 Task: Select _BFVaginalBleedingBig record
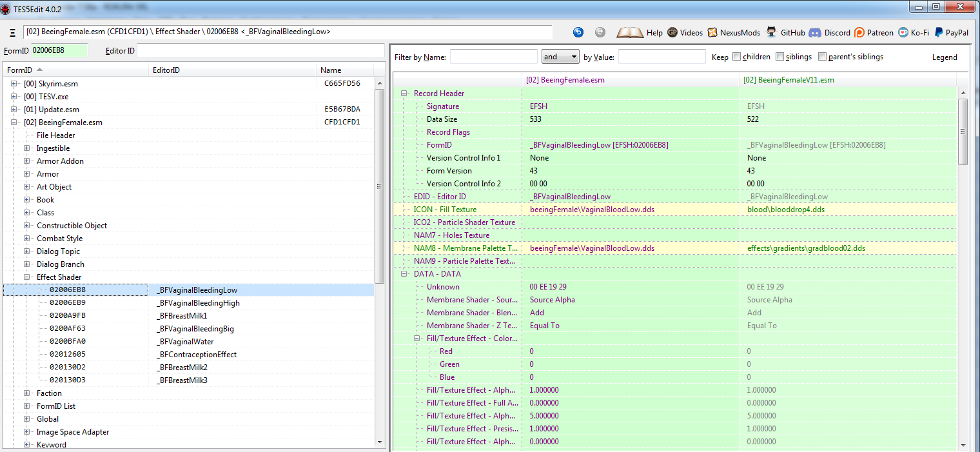tap(195, 329)
